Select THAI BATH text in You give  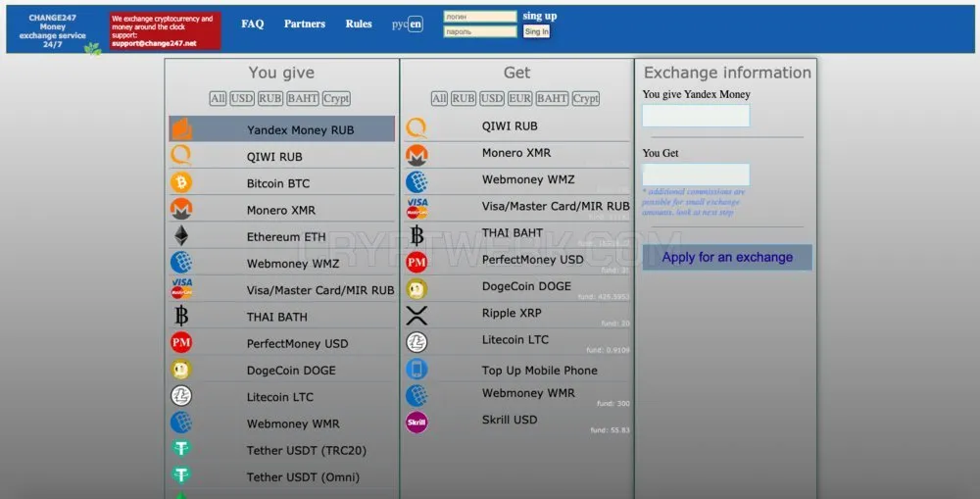277,317
